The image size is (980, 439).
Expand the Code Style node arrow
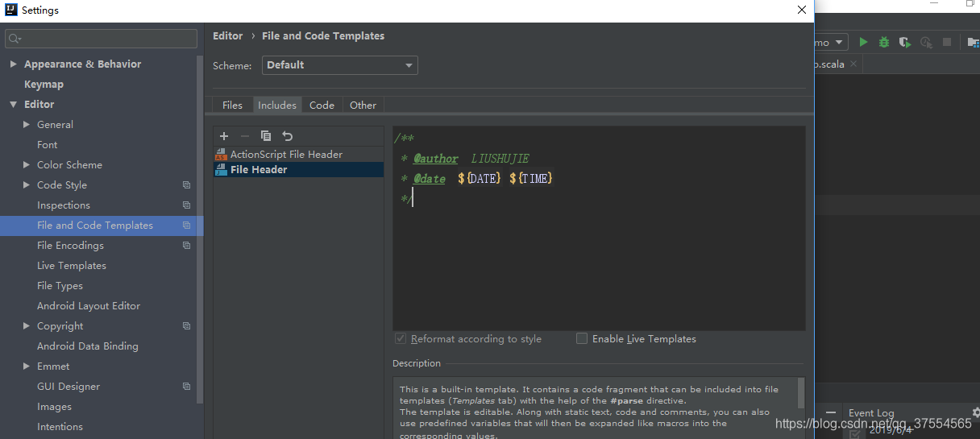(x=27, y=184)
